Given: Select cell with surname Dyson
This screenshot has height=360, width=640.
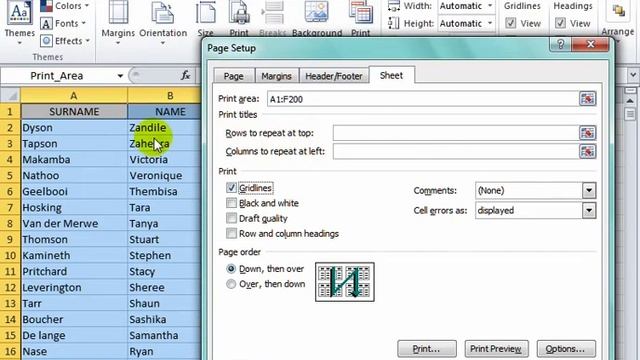Looking at the screenshot, I should 74,128.
